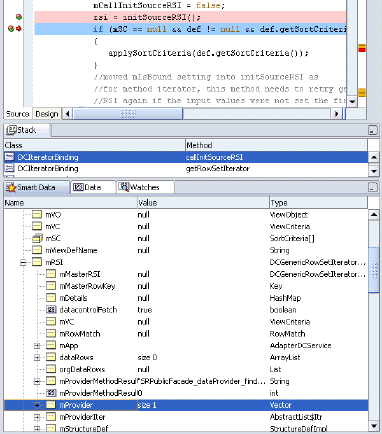Click the 'size 0' value of dataRows

coord(147,357)
